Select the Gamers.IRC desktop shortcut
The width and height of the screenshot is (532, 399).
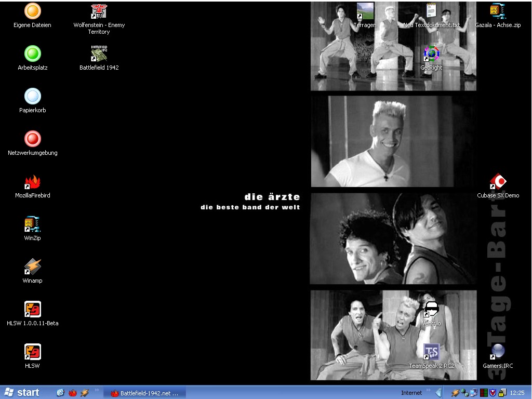[x=498, y=356]
